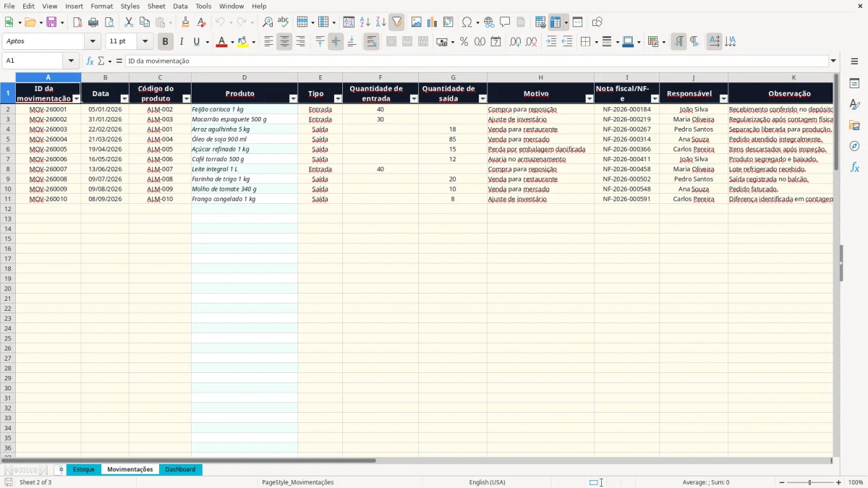This screenshot has height=488, width=868.
Task: Insert a chart
Action: [x=432, y=22]
